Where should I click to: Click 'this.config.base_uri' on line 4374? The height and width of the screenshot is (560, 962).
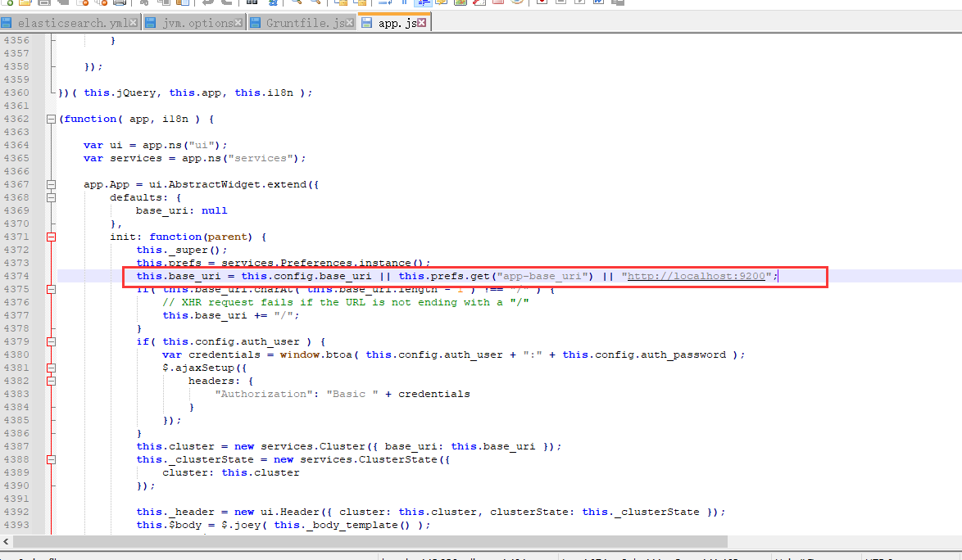[x=306, y=277]
